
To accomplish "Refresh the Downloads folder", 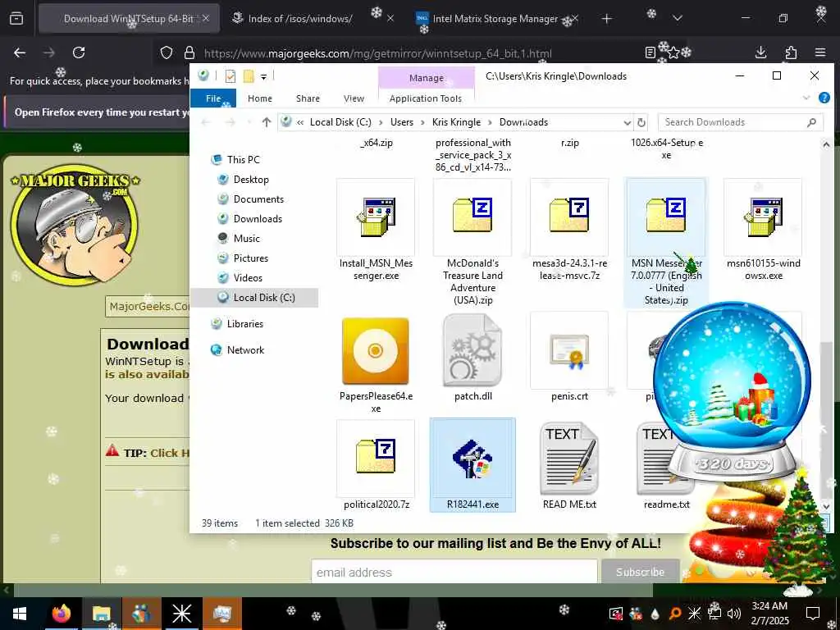I will coord(641,123).
